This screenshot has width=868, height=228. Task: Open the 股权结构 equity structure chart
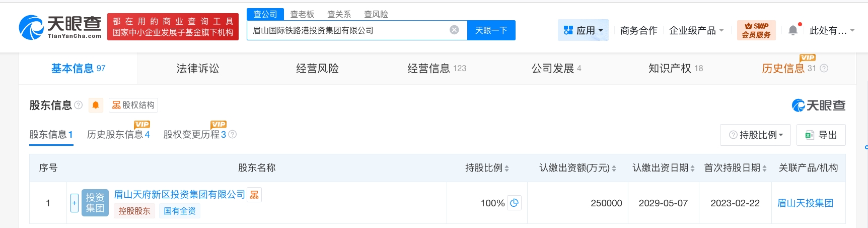point(133,105)
